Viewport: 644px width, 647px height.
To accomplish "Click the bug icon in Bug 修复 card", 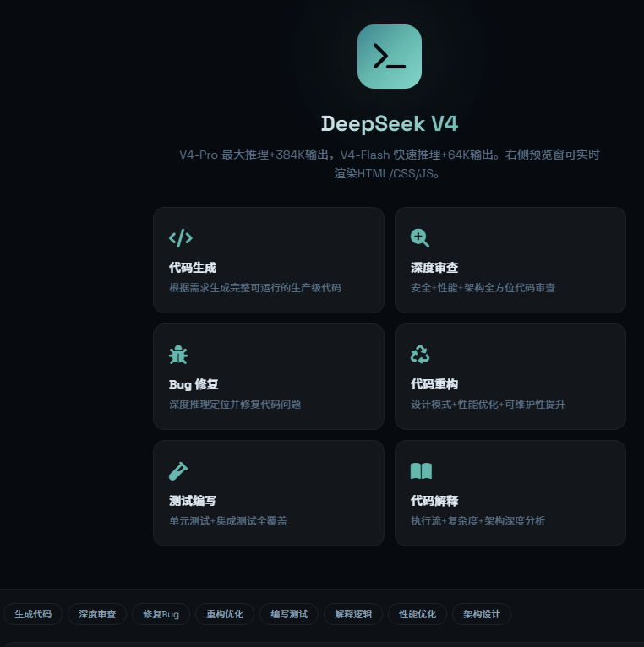I will click(178, 355).
